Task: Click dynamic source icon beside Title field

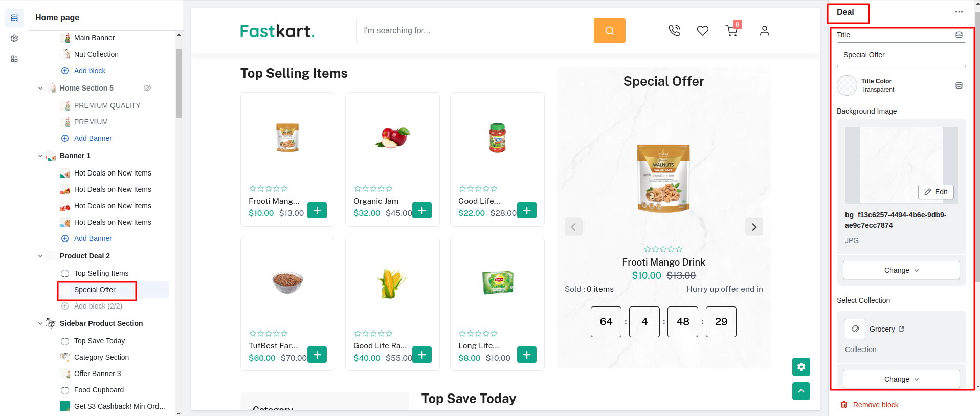Action: coord(959,35)
